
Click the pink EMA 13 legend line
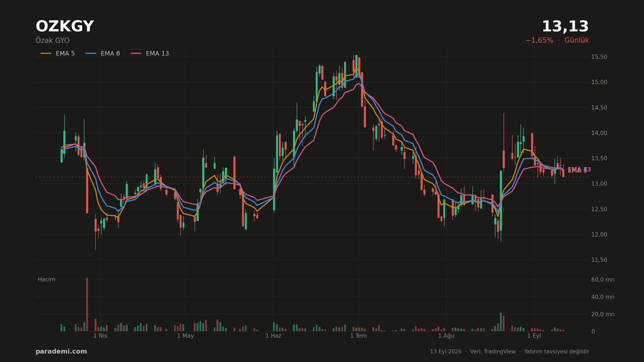136,53
